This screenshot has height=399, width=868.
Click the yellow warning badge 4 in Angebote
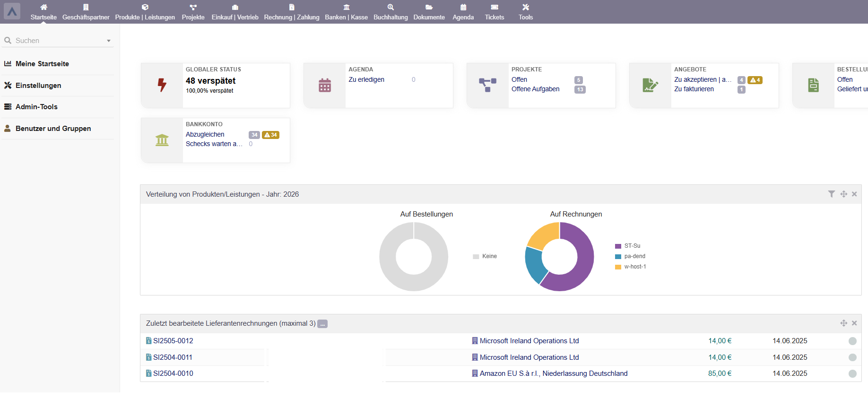[755, 80]
